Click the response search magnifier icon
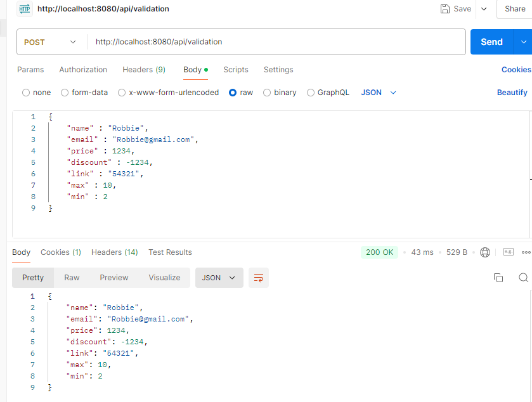This screenshot has height=402, width=532. click(x=524, y=278)
